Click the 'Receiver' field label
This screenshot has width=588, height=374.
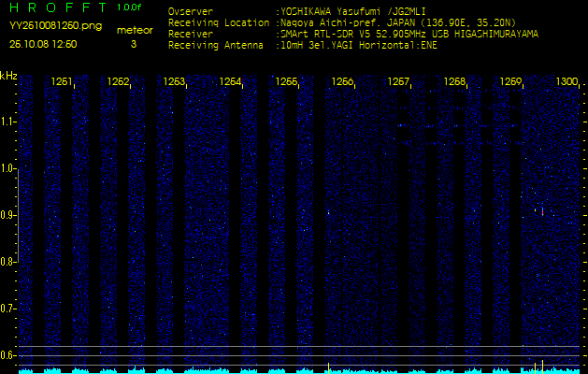(191, 35)
